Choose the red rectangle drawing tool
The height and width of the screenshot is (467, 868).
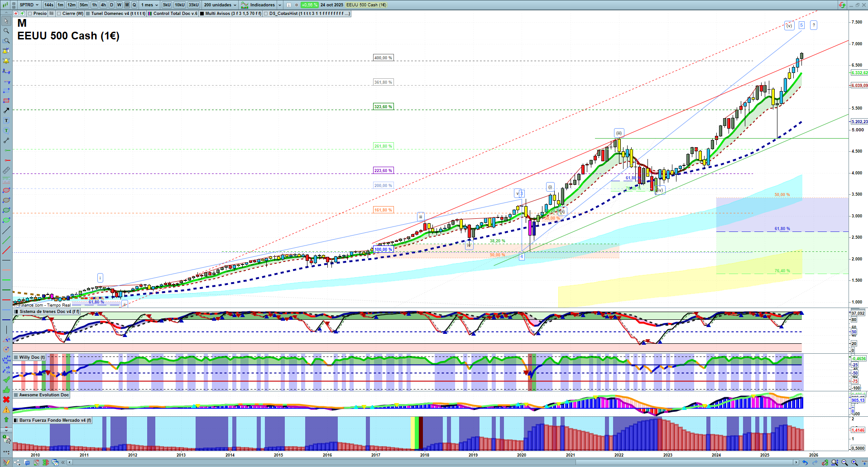tap(6, 101)
